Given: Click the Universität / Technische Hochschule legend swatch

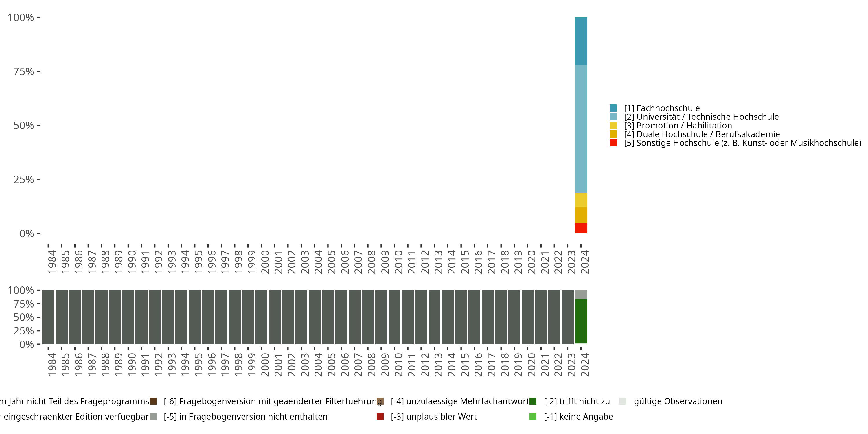Looking at the screenshot, I should (613, 117).
